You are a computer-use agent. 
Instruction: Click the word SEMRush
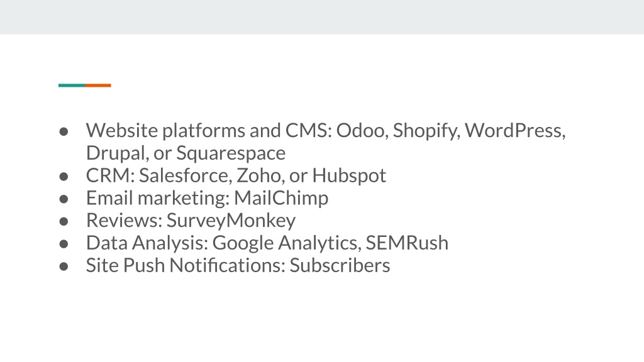point(407,243)
